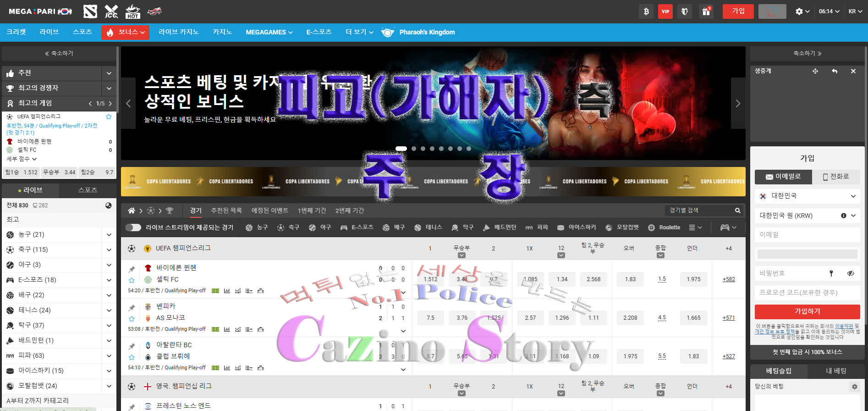Open bet slip settings gear
Image resolution: width=868 pixels, height=411 pixels.
coord(855,387)
